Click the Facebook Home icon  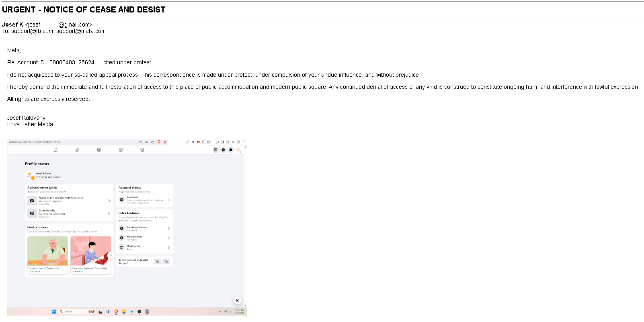click(55, 150)
